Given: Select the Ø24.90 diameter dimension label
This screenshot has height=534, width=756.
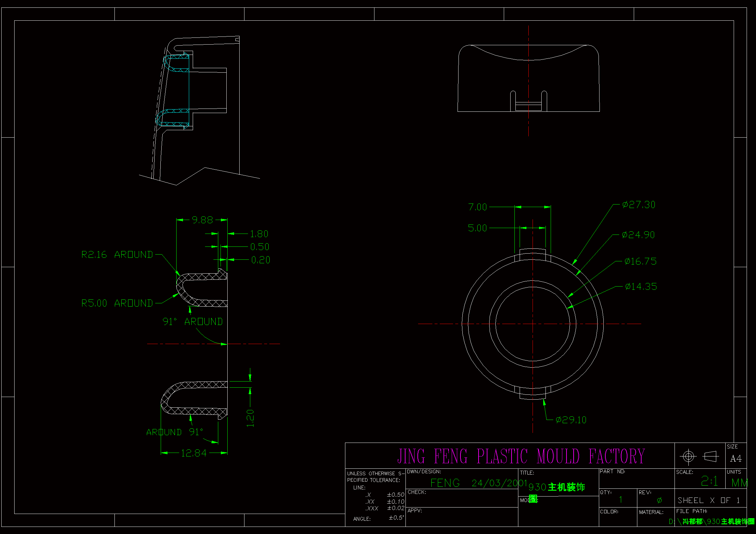Looking at the screenshot, I should point(638,235).
